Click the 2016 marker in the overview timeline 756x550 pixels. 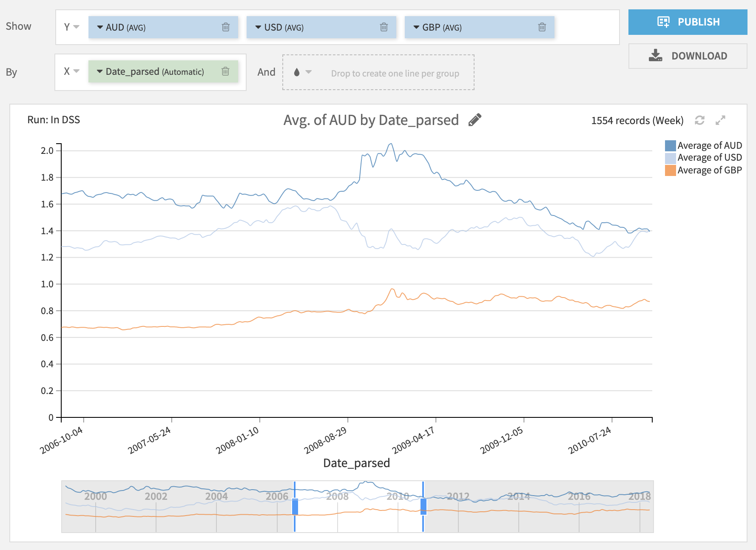tap(579, 496)
